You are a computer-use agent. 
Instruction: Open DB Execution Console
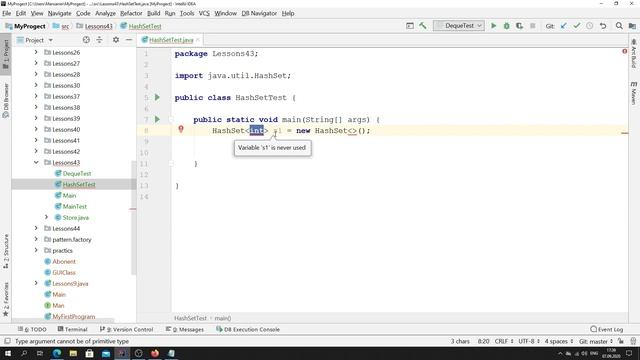pos(248,329)
